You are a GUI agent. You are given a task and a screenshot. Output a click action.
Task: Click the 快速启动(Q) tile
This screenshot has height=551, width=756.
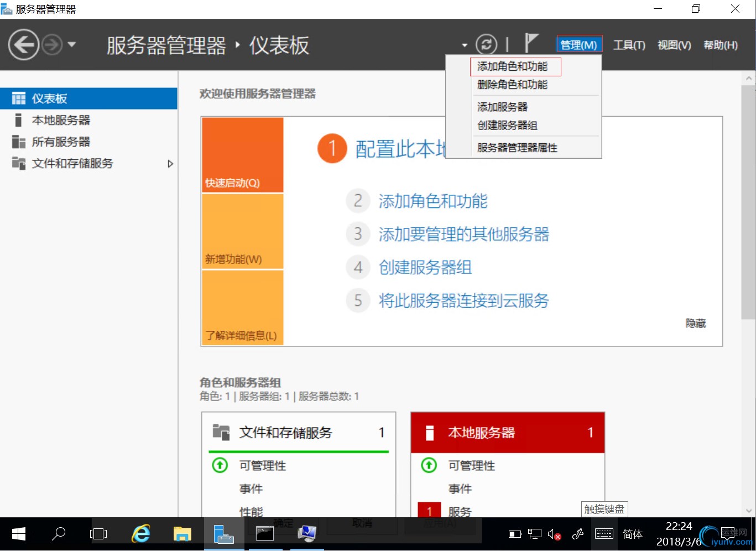[x=243, y=155]
